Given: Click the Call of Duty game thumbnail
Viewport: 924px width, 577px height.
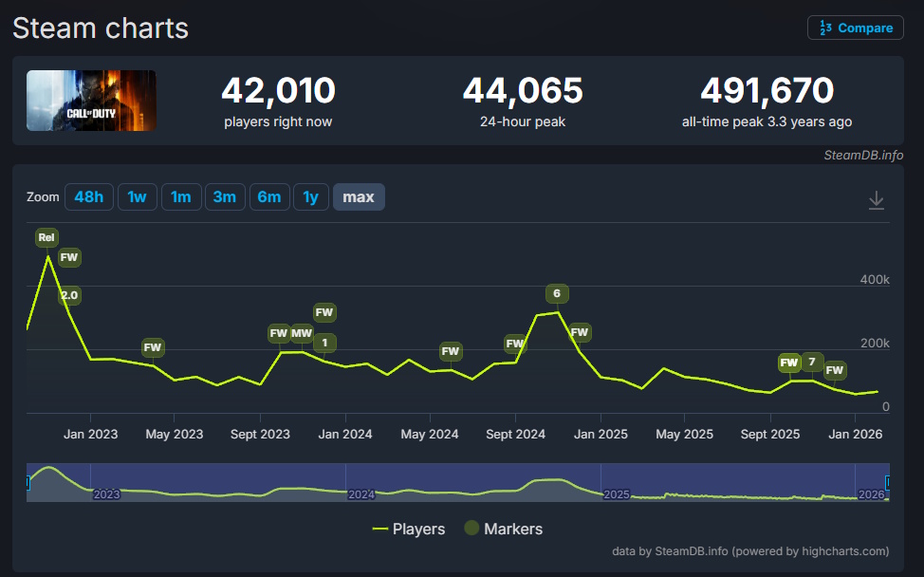Looking at the screenshot, I should (91, 101).
